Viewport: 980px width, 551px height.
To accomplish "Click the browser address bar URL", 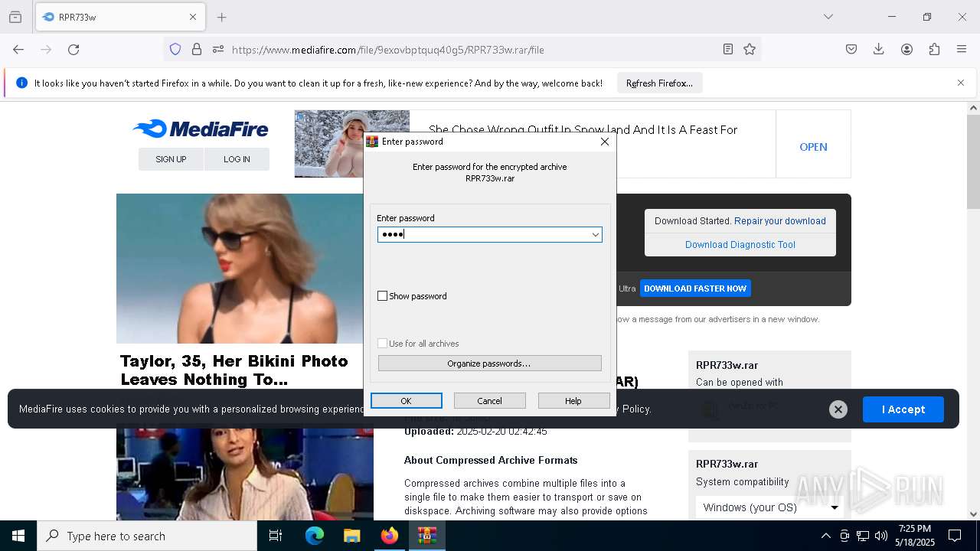I will point(387,50).
